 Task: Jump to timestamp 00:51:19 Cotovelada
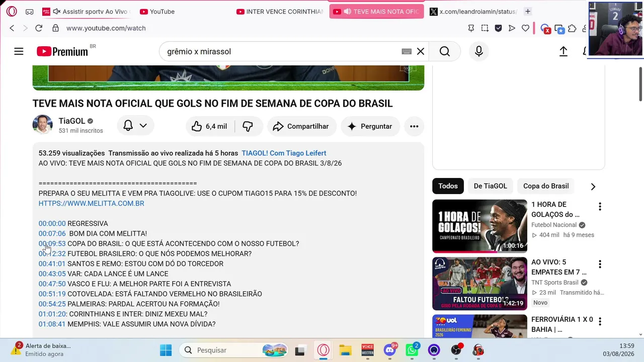click(x=52, y=294)
